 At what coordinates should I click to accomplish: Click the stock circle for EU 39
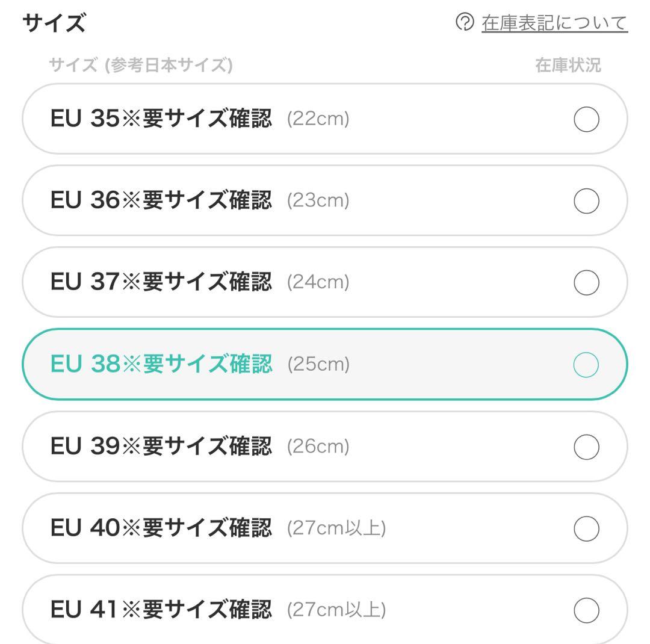pos(586,447)
